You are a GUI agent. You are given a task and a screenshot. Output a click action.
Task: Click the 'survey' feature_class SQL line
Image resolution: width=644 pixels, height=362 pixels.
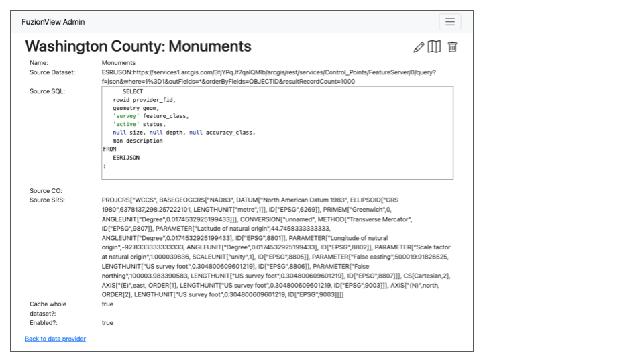(151, 116)
